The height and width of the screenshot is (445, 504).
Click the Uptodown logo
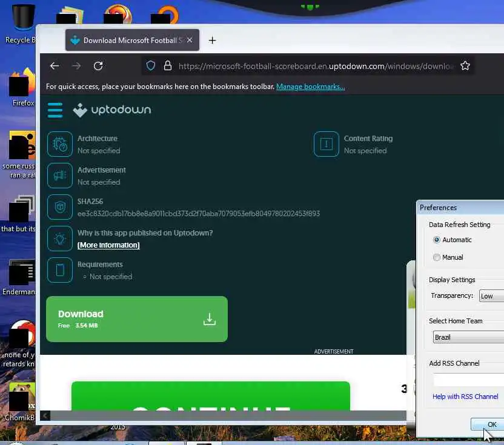coord(112,110)
